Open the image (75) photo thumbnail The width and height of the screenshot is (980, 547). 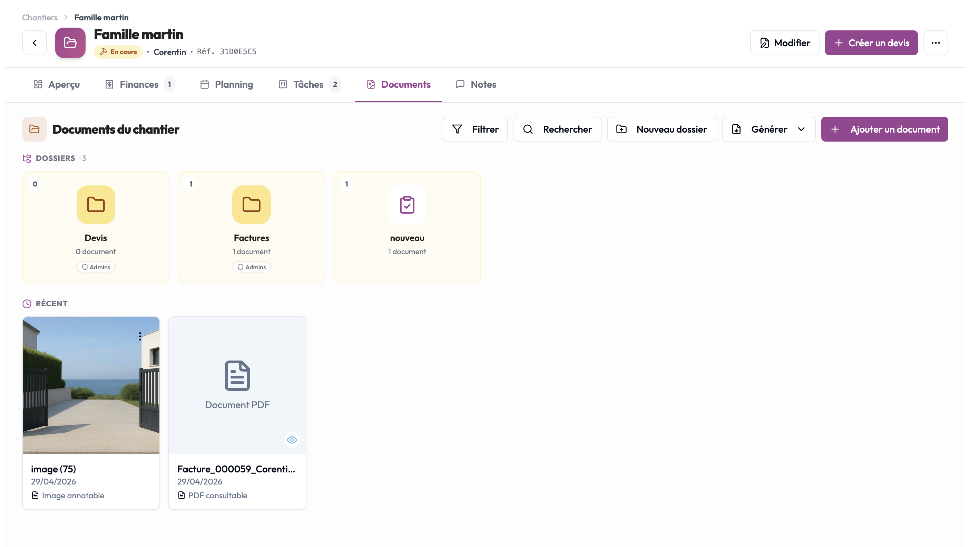[x=91, y=385]
